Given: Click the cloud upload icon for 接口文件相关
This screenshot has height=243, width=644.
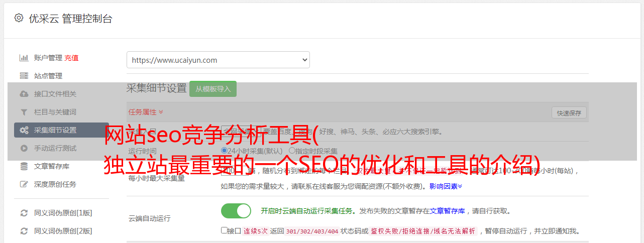Looking at the screenshot, I should pyautogui.click(x=24, y=94).
